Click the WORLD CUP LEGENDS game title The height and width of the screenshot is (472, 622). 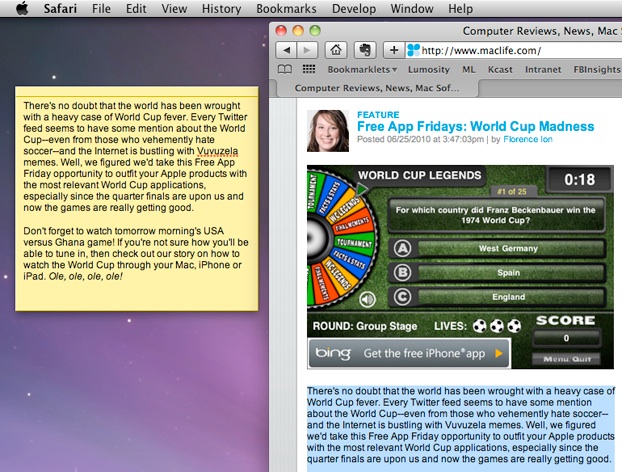tap(419, 175)
